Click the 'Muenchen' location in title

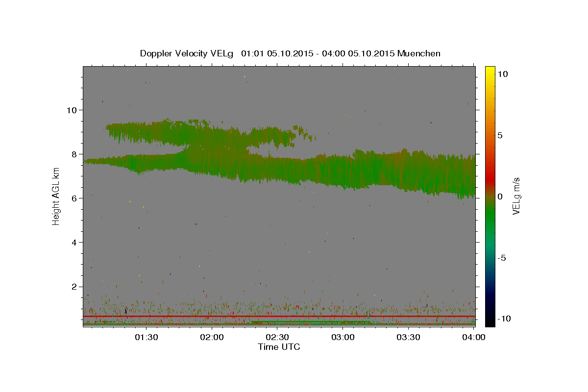[419, 53]
